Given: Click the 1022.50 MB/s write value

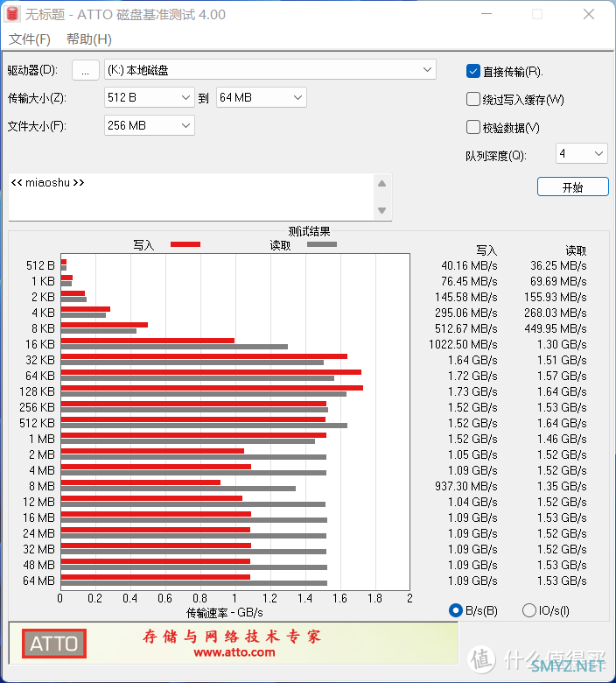Looking at the screenshot, I should pyautogui.click(x=463, y=344).
